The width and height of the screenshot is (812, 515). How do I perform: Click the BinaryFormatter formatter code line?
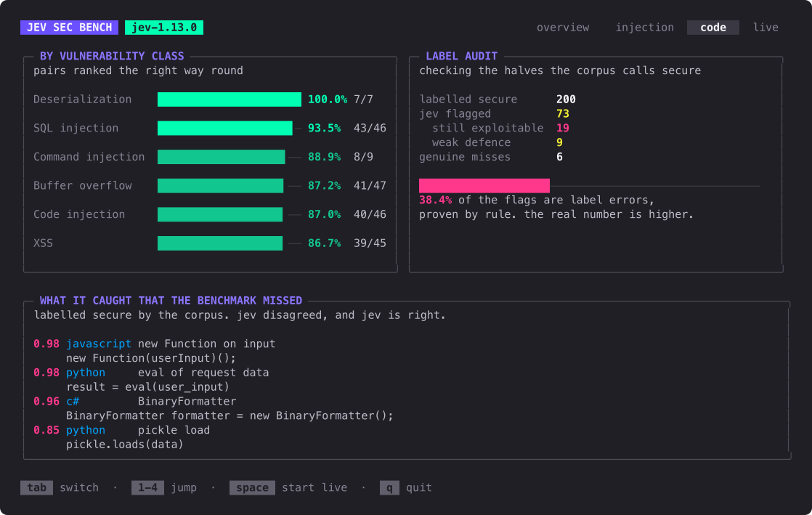click(230, 416)
